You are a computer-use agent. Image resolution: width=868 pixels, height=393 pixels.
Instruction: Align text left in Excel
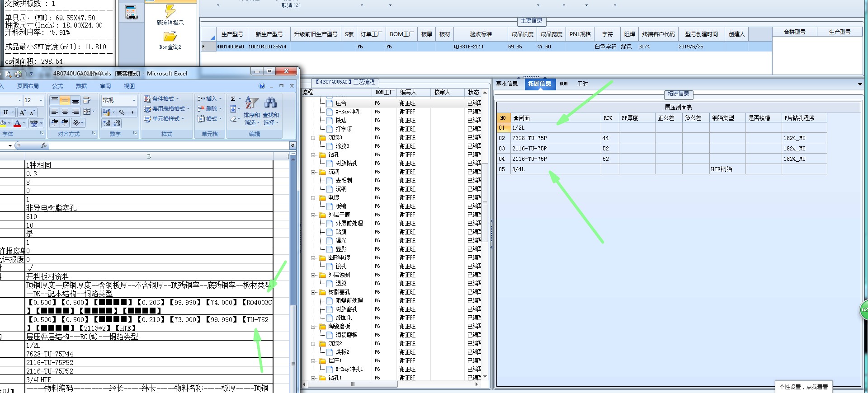[x=55, y=112]
